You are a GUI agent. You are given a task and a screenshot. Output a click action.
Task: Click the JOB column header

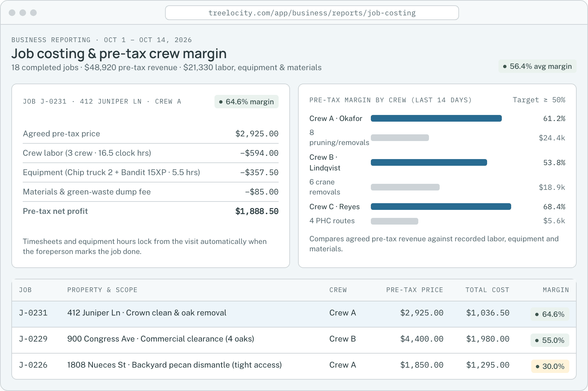pyautogui.click(x=25, y=290)
